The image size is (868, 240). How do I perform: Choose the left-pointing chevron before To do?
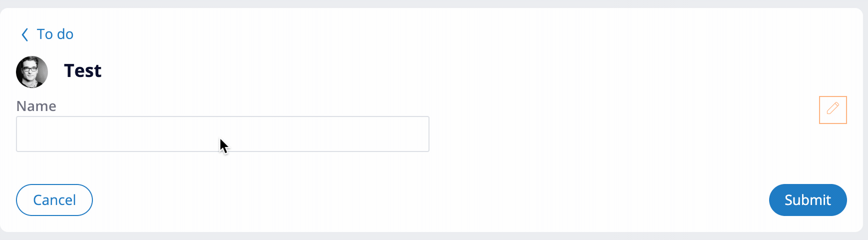(24, 34)
